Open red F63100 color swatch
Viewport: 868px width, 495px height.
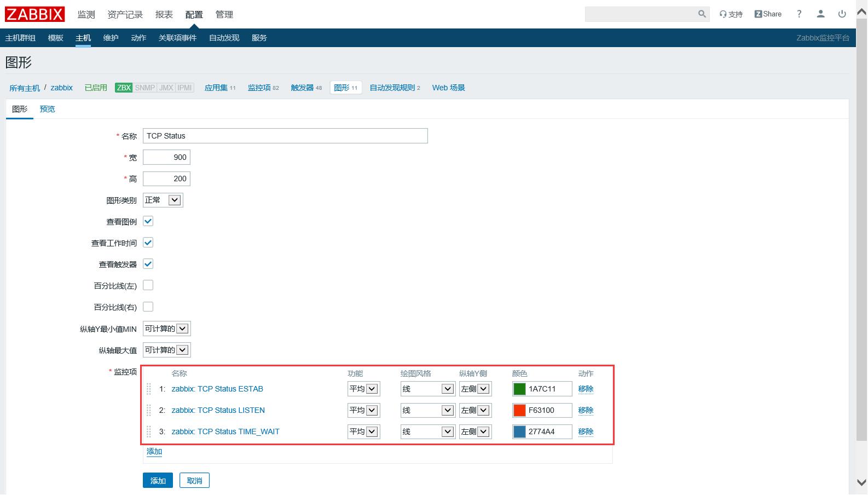[519, 410]
